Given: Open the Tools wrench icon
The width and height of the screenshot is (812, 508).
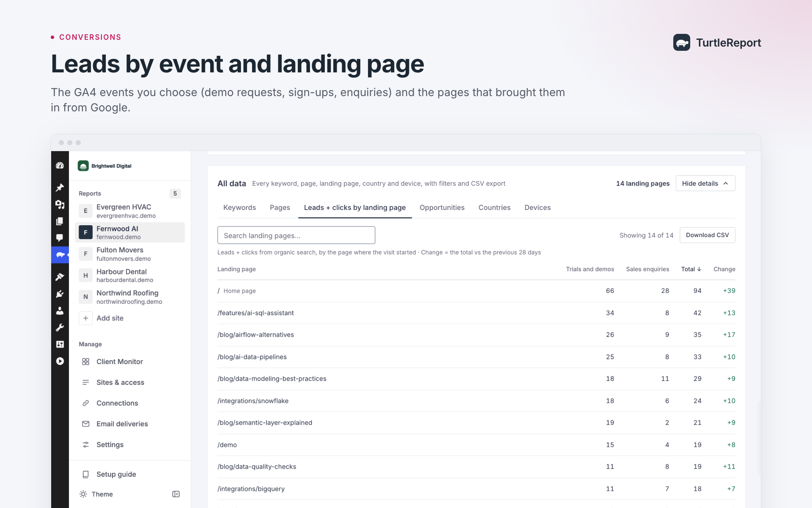Looking at the screenshot, I should pos(60,327).
